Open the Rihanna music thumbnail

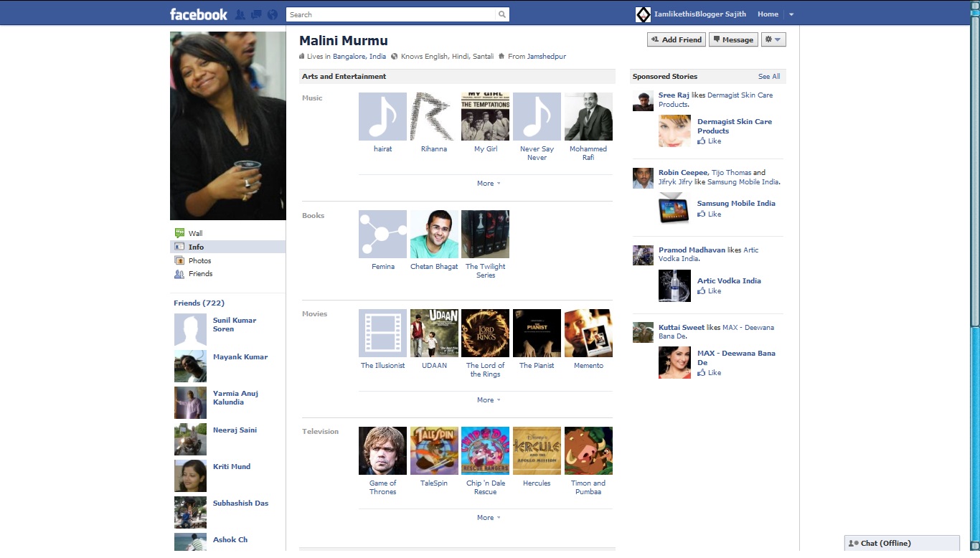[x=434, y=116]
